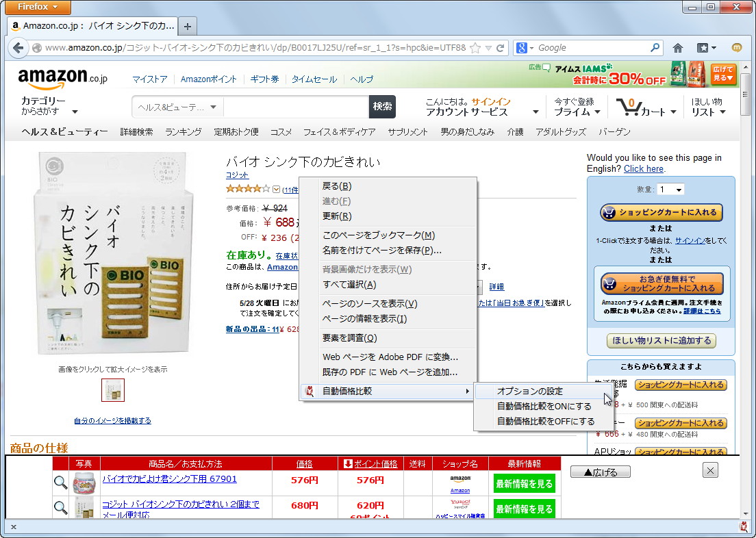The height and width of the screenshot is (538, 756).
Task: Click the small product thumbnail below the main image
Action: [112, 389]
